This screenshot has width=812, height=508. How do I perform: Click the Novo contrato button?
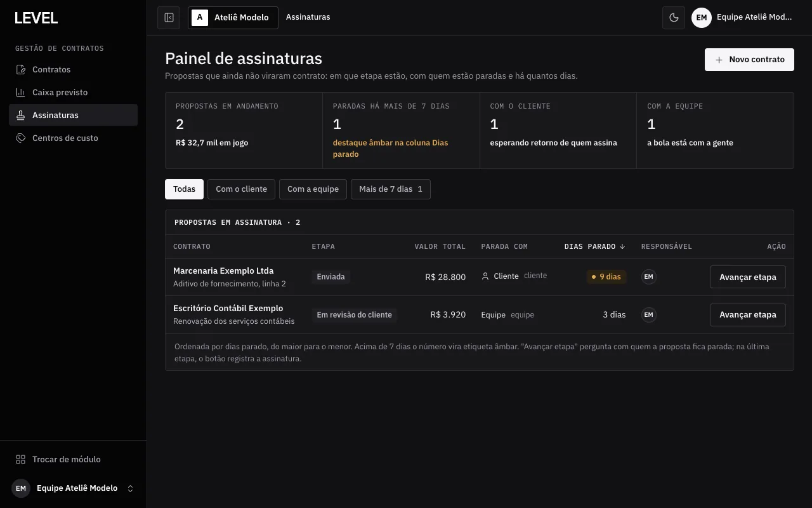click(749, 60)
